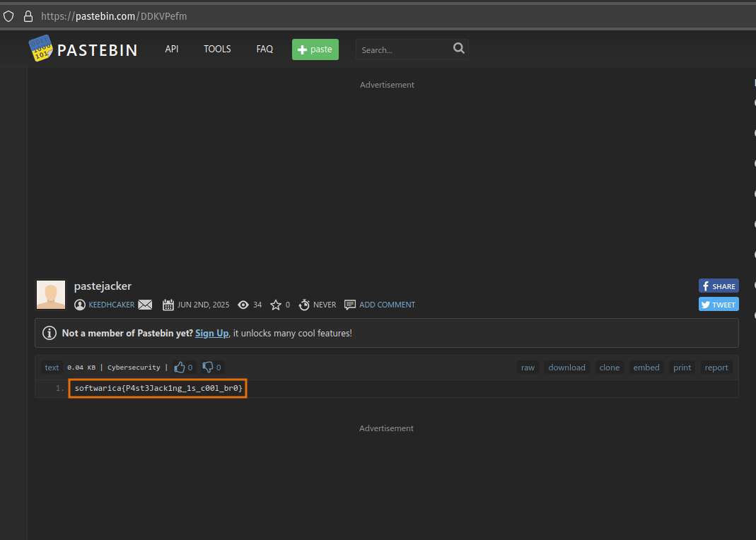Viewport: 756px width, 540px height.
Task: Click the Sign Up link
Action: coord(211,333)
